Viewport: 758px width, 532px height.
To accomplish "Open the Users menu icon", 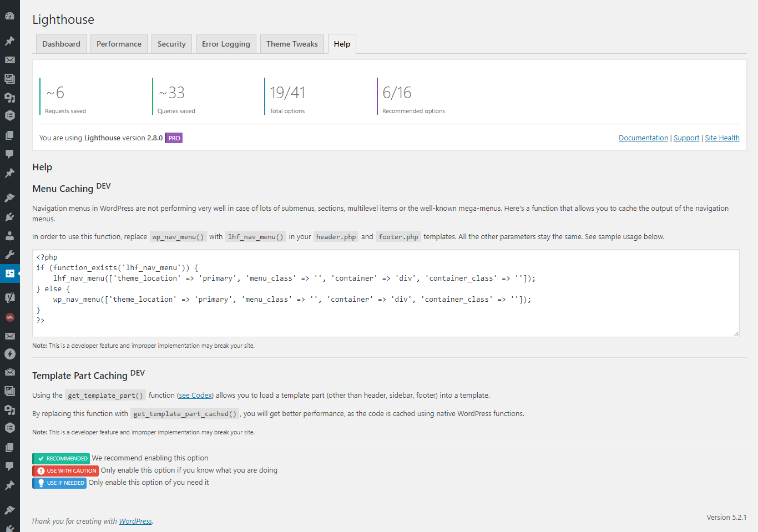I will pyautogui.click(x=9, y=235).
